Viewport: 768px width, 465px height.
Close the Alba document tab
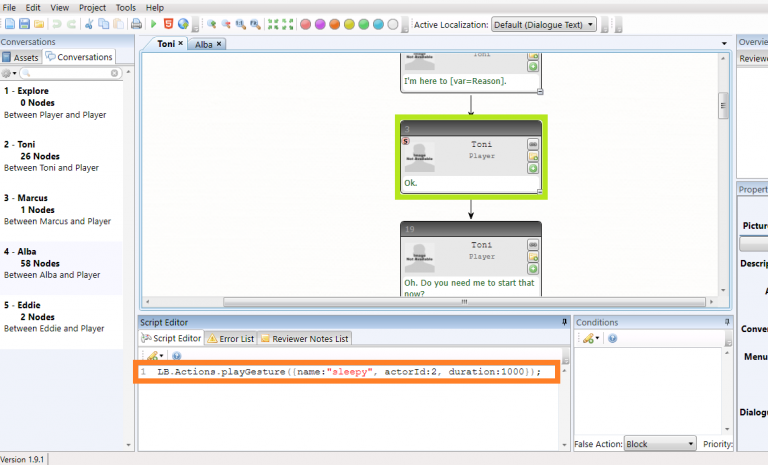tap(219, 44)
